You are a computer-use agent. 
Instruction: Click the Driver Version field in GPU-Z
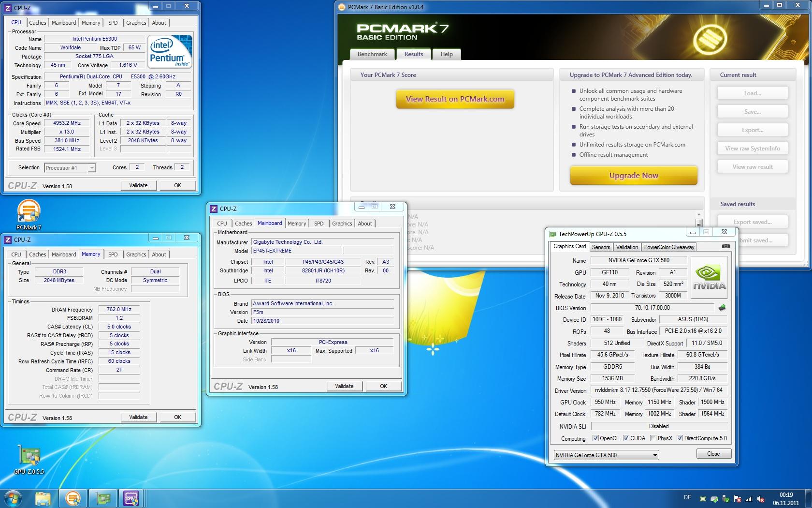(x=658, y=390)
